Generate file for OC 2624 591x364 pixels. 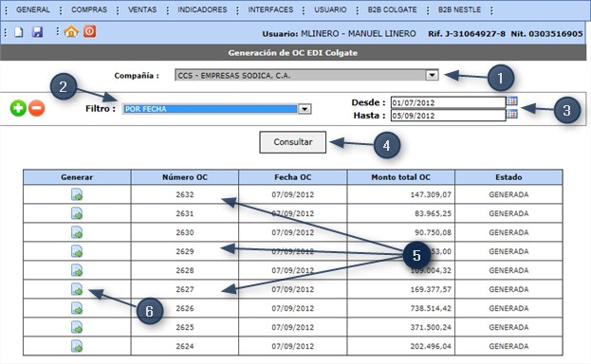(77, 346)
